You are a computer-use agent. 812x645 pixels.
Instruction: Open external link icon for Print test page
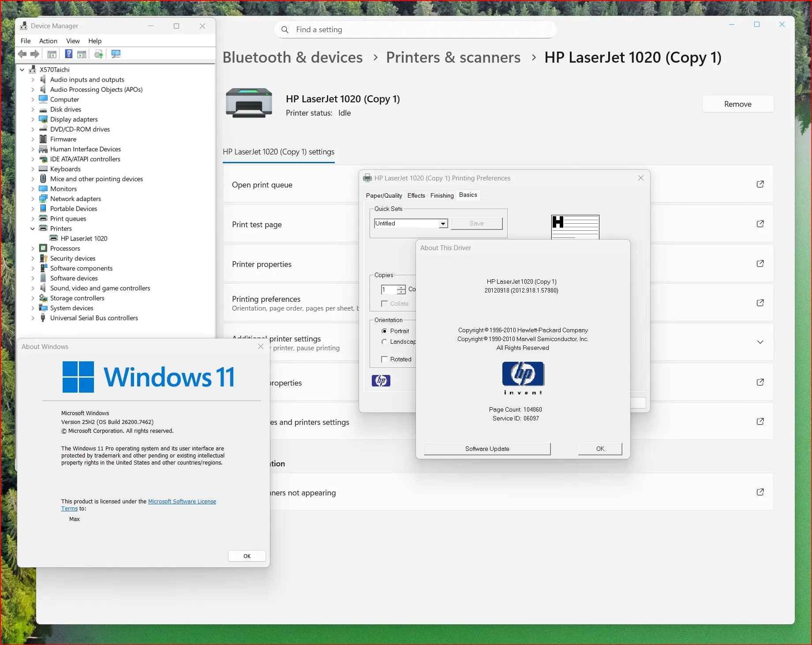tap(760, 224)
